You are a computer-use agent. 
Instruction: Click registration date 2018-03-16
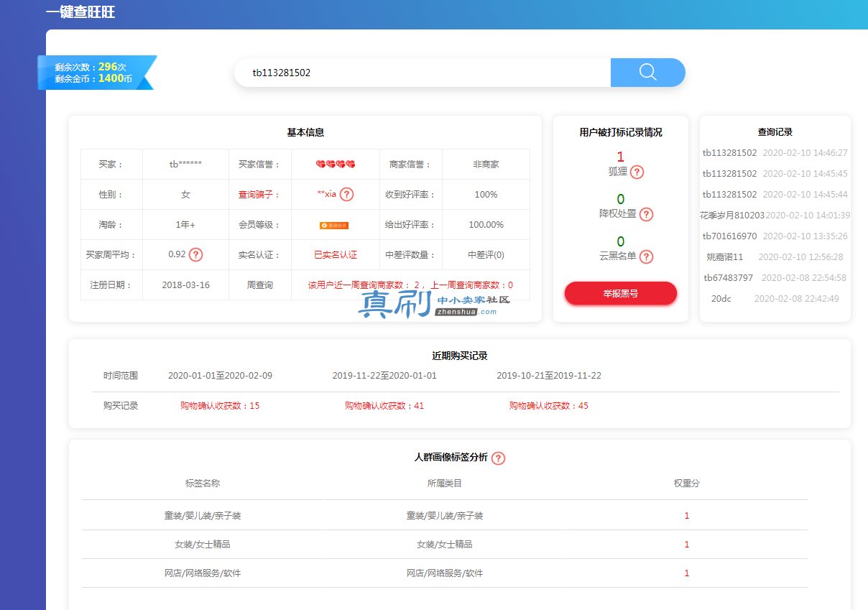(186, 285)
